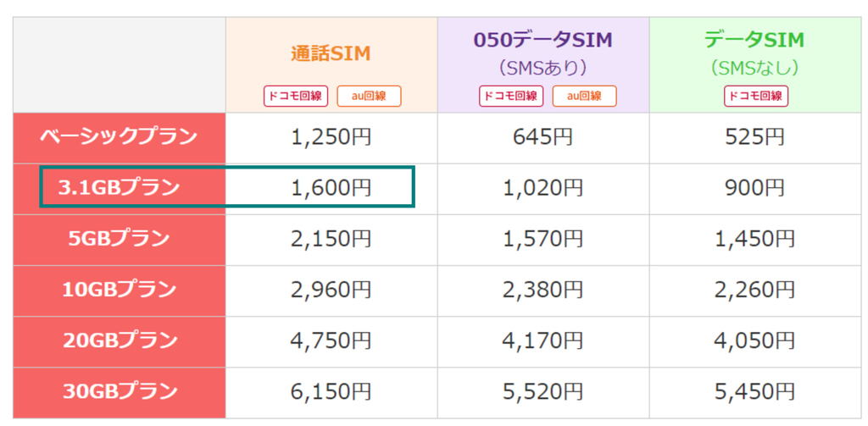
Task: Click the 1,450円 price cell
Action: coord(755,239)
